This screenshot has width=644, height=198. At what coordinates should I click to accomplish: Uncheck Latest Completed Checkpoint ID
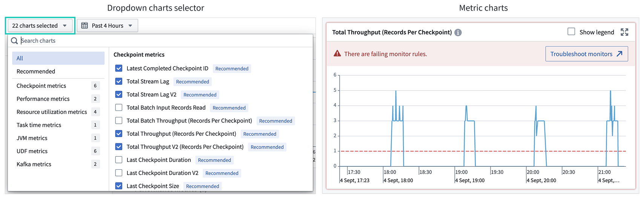119,68
